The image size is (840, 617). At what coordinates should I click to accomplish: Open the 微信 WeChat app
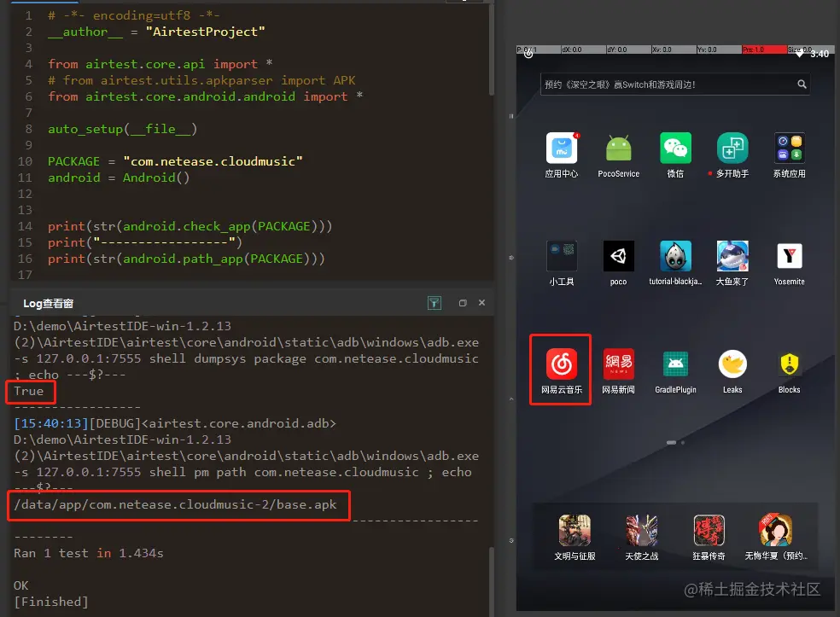tap(675, 148)
